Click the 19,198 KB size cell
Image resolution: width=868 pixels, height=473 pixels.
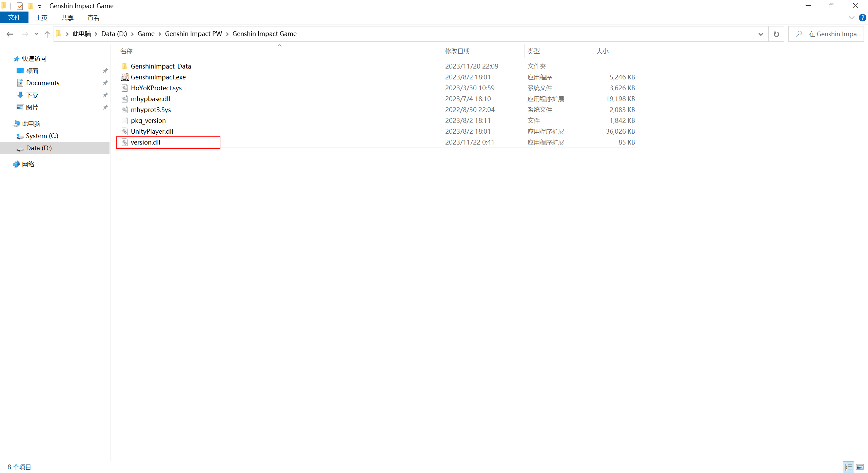tap(620, 99)
